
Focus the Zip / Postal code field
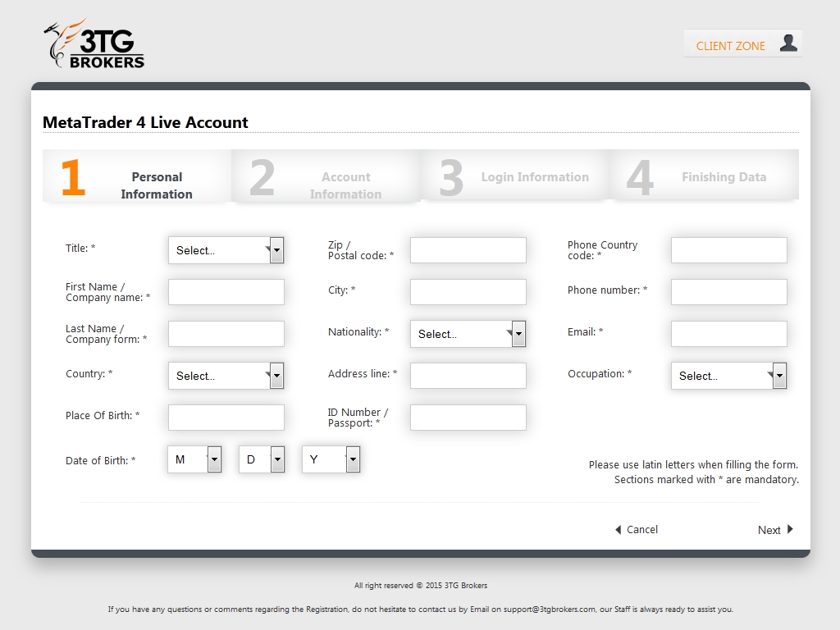[468, 250]
